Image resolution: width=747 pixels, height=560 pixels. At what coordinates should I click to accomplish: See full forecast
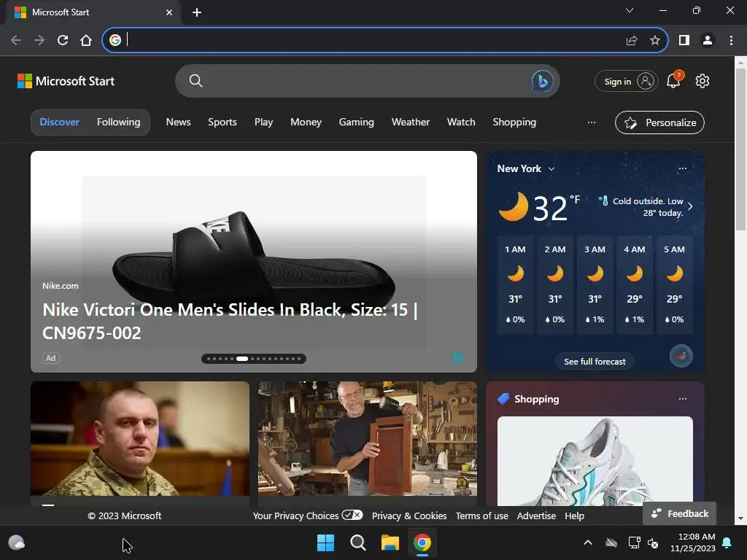[x=595, y=362]
